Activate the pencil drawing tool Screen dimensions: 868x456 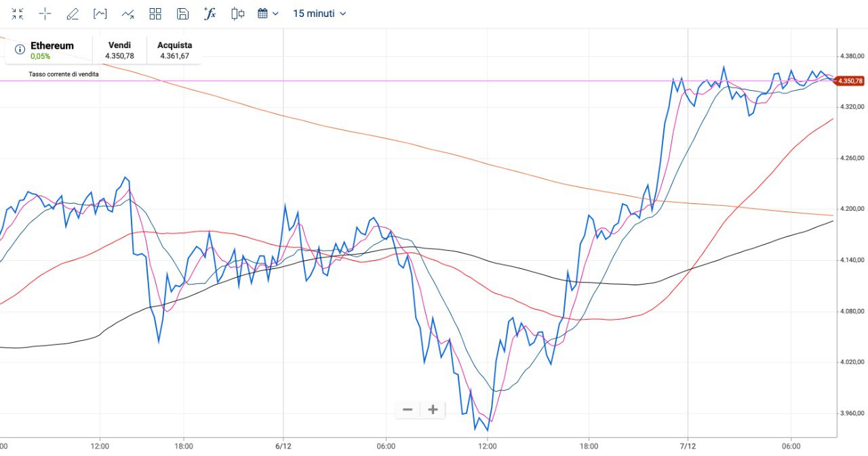pyautogui.click(x=73, y=14)
